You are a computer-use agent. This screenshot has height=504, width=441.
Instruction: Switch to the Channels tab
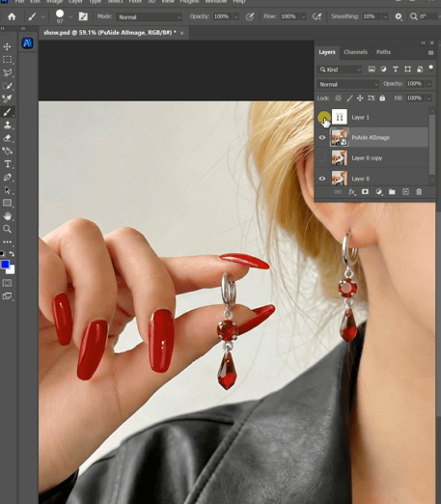coord(355,52)
